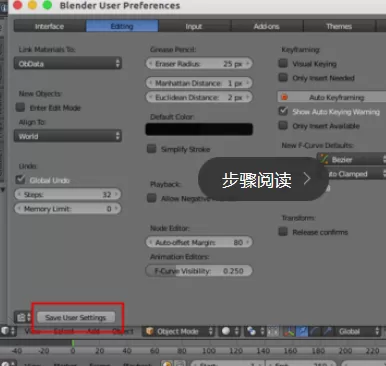Viewport: 386px width, 366px height.
Task: Decrease Eraser Radius with left arrow
Action: tap(150, 63)
